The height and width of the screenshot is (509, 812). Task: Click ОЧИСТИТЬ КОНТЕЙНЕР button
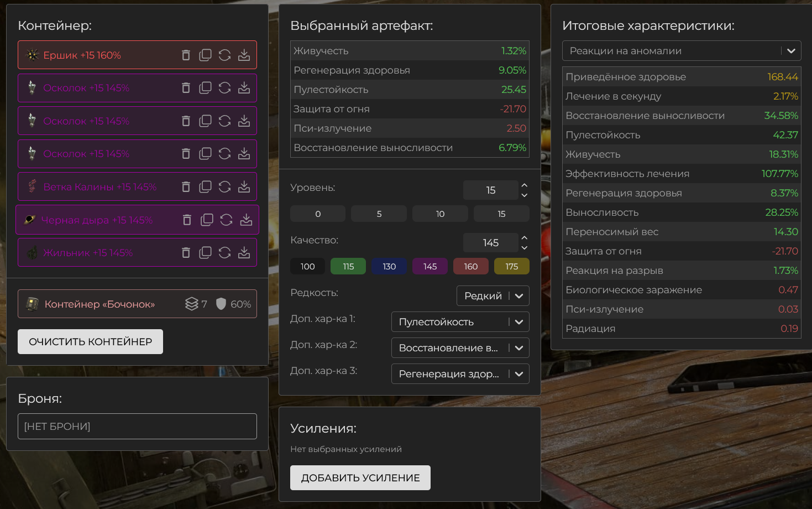(90, 342)
